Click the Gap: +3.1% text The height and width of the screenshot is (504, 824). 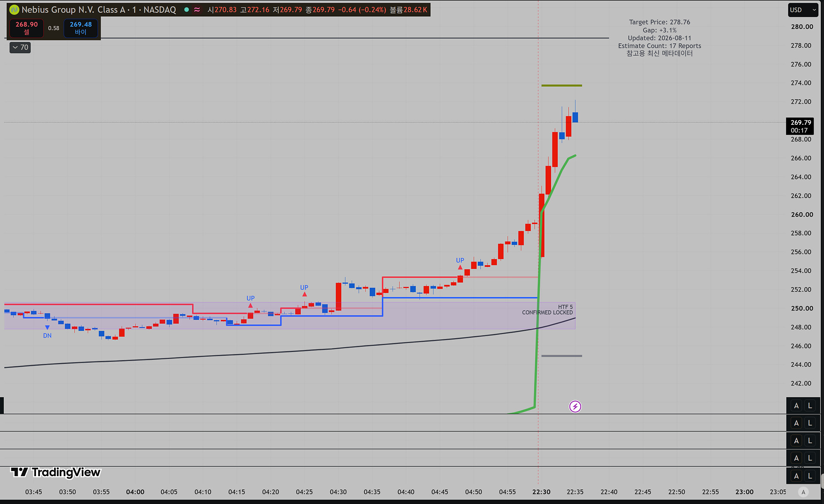pos(660,30)
